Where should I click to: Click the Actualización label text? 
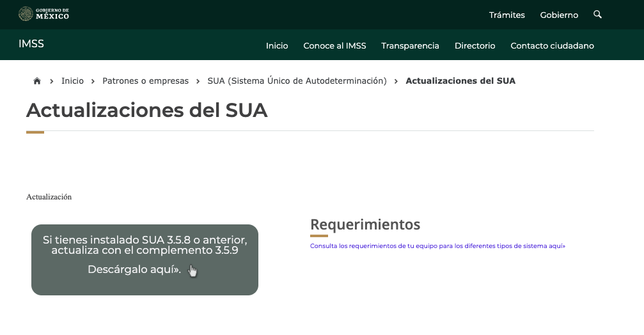pos(49,197)
